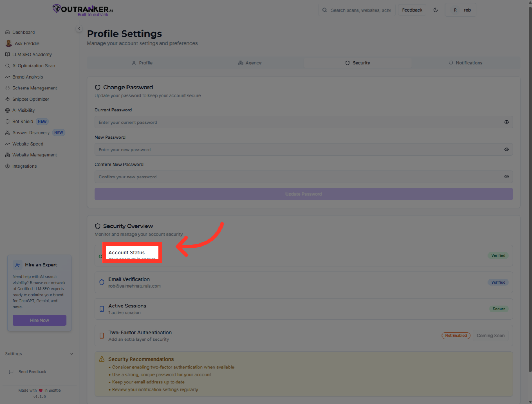The image size is (532, 404).
Task: Collapse the left sidebar
Action: [x=79, y=28]
